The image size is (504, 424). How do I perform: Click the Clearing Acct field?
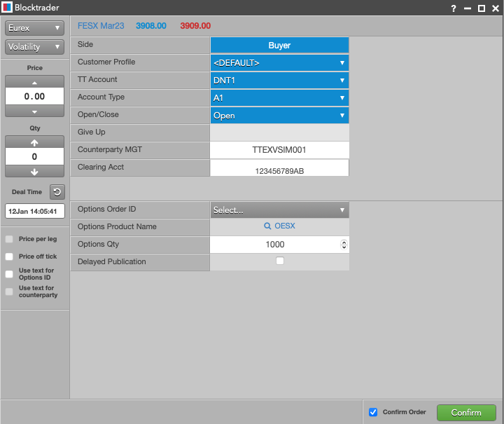click(279, 168)
